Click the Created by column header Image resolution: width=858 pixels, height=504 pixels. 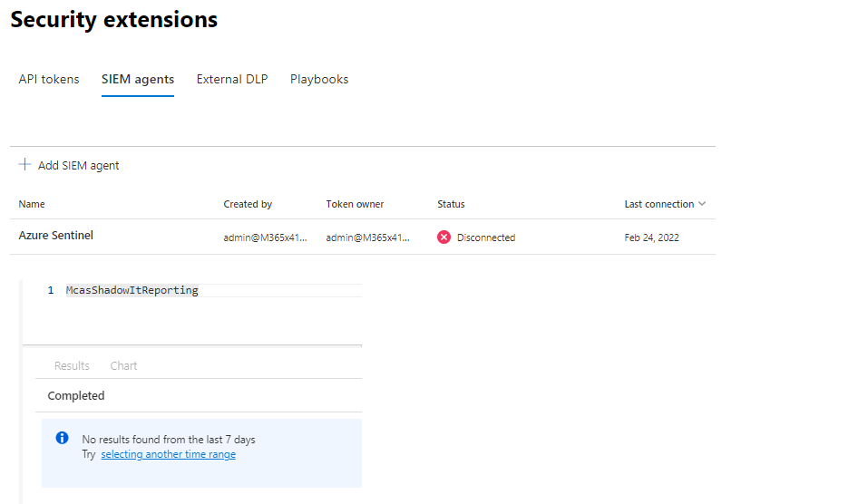248,204
